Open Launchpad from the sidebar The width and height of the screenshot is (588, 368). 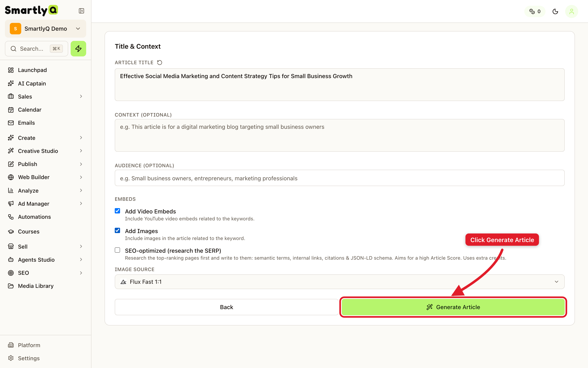pos(46,70)
